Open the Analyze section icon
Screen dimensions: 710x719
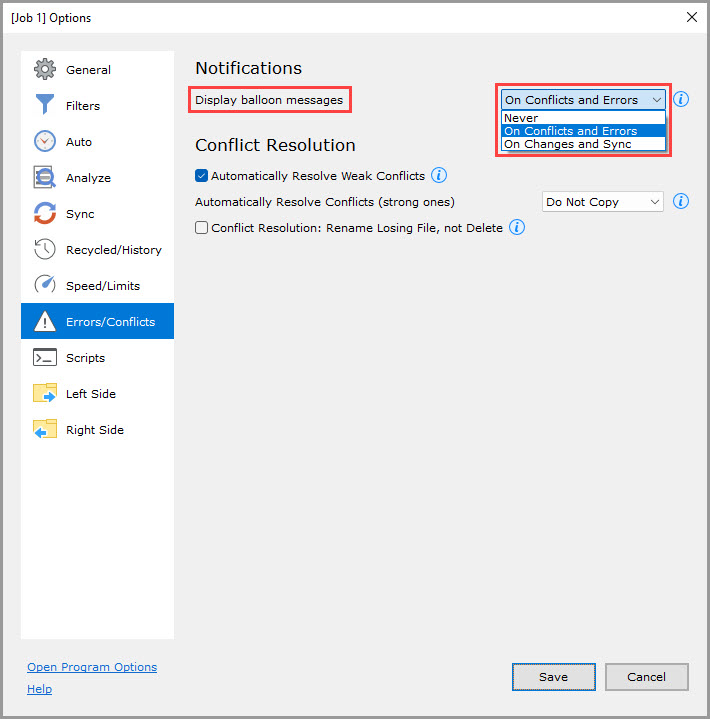tap(45, 178)
